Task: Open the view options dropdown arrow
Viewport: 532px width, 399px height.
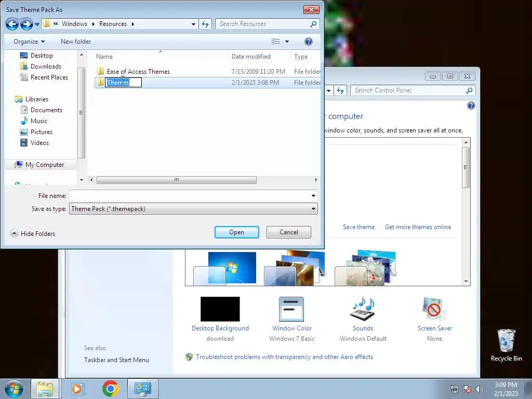Action: tap(287, 42)
